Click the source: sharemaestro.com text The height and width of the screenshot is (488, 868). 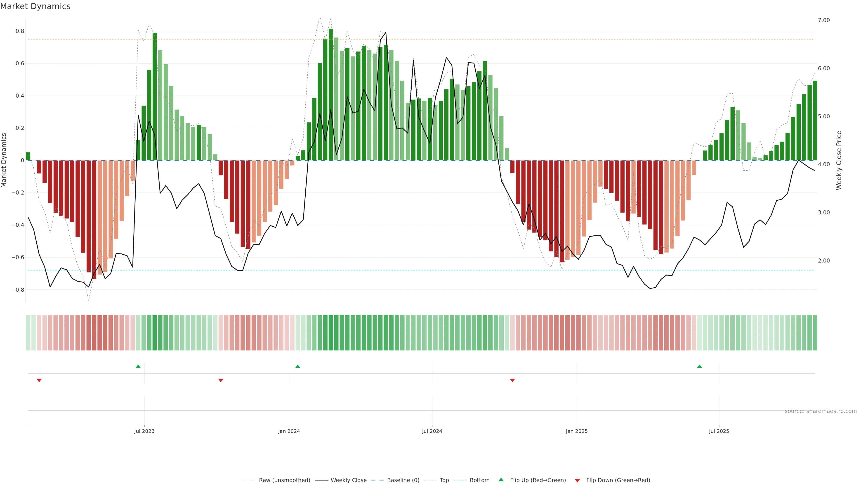821,411
